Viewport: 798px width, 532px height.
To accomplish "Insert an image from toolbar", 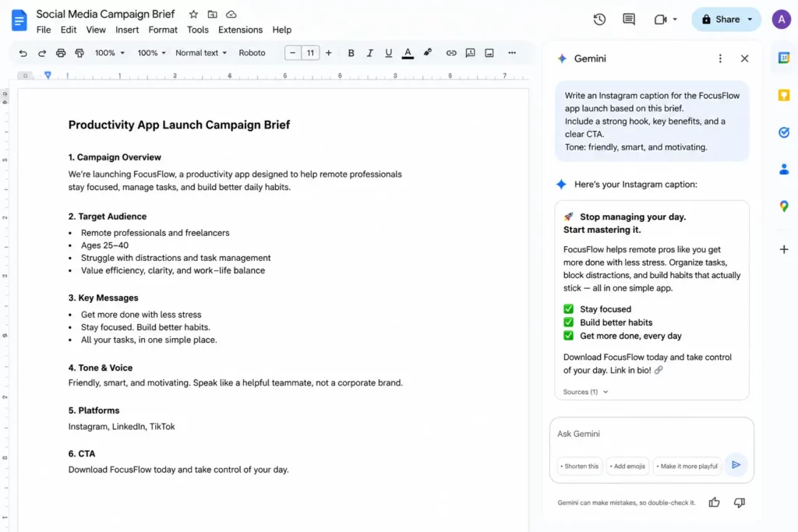I will coord(489,53).
